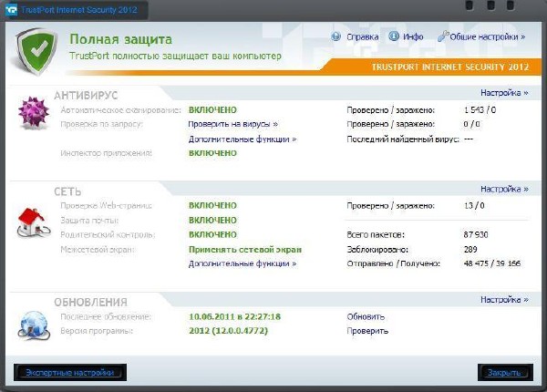Viewport: 547px width, 392px height.
Task: Select Применять сетевой экран firewall mode
Action: point(244,249)
